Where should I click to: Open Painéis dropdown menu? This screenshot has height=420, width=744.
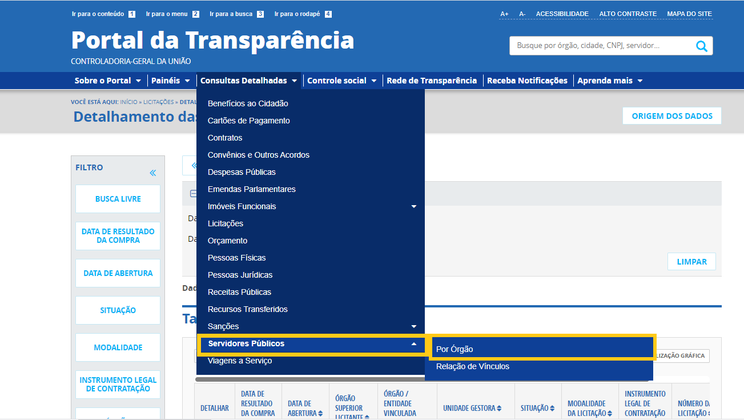pyautogui.click(x=170, y=81)
